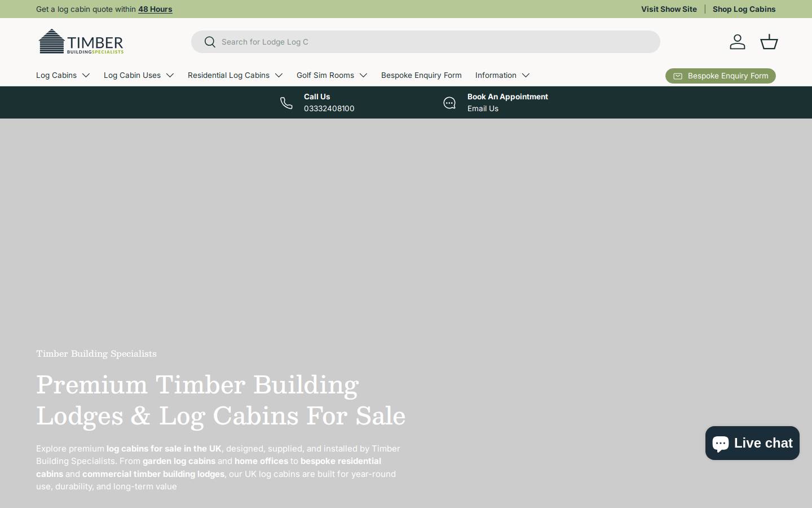Open the account login icon

pyautogui.click(x=738, y=42)
